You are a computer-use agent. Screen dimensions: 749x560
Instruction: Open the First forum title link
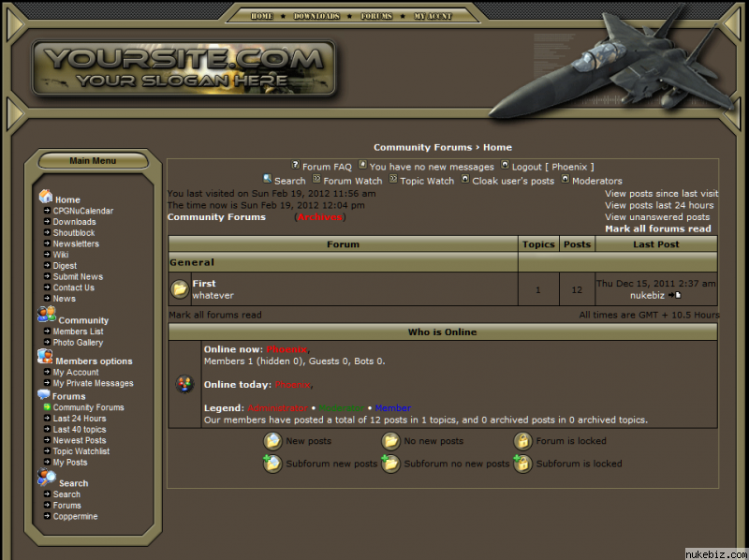tap(203, 284)
